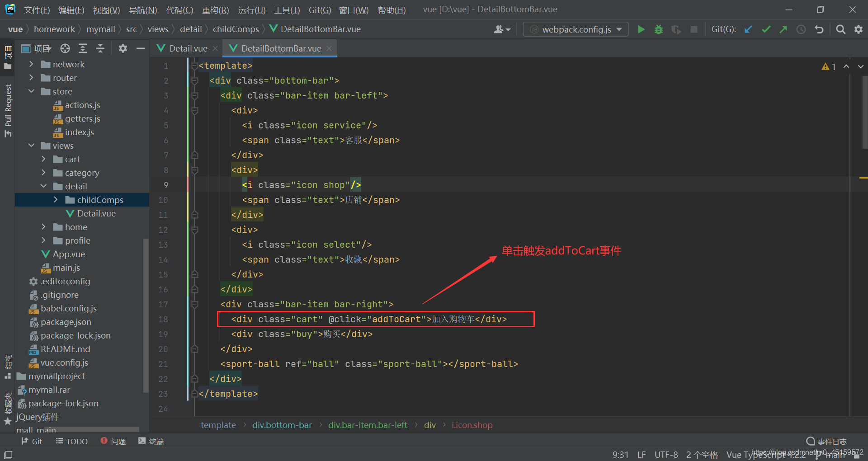Image resolution: width=868 pixels, height=461 pixels.
Task: Open the Git(G) menu
Action: coord(320,10)
